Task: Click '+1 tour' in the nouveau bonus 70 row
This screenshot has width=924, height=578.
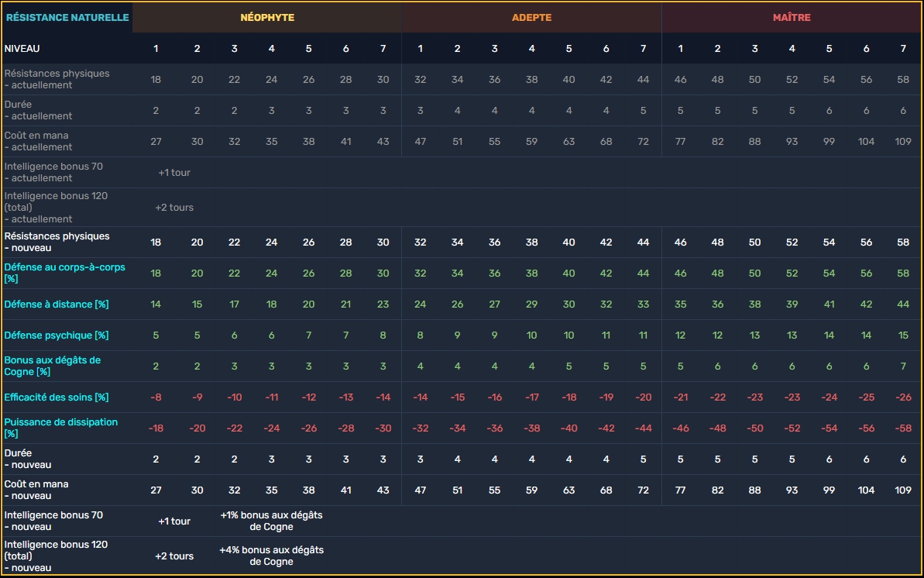Action: click(174, 521)
